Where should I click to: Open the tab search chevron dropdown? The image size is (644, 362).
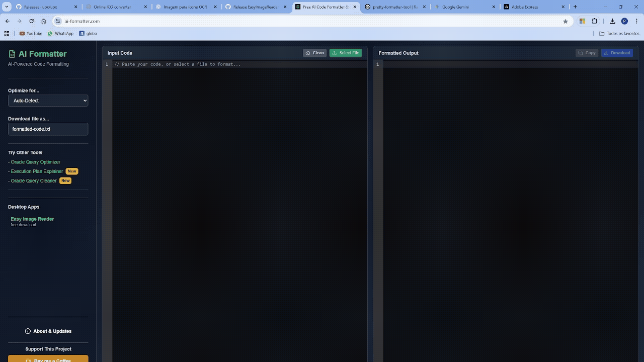pos(7,7)
